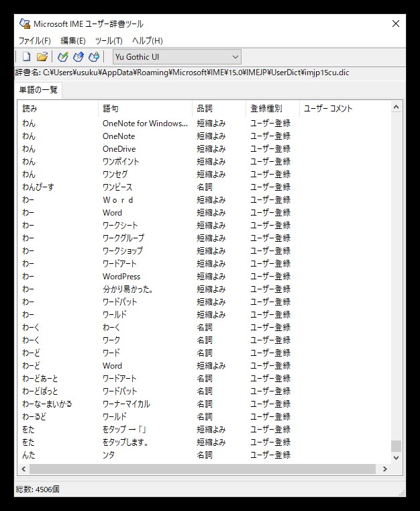Sort by the 品詞 column header
The height and width of the screenshot is (511, 420).
(219, 108)
